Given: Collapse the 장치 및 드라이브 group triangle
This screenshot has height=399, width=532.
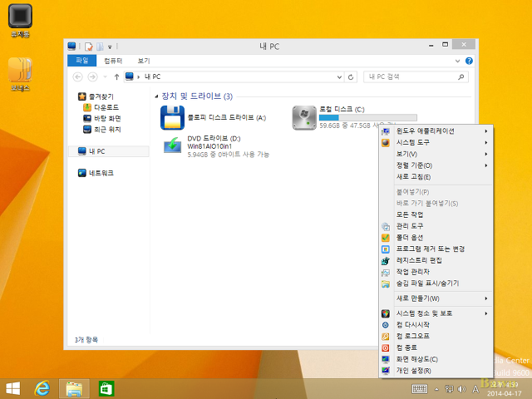Looking at the screenshot, I should (156, 96).
